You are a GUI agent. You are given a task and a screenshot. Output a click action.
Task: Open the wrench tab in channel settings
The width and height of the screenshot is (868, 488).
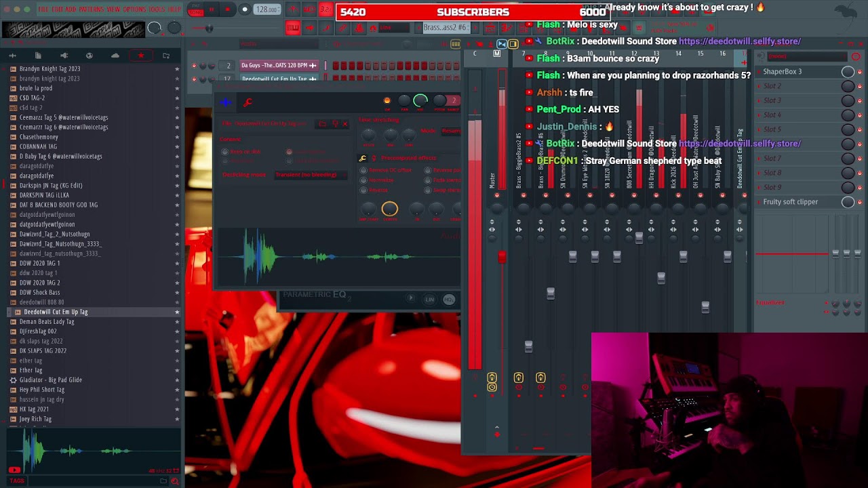[x=248, y=102]
